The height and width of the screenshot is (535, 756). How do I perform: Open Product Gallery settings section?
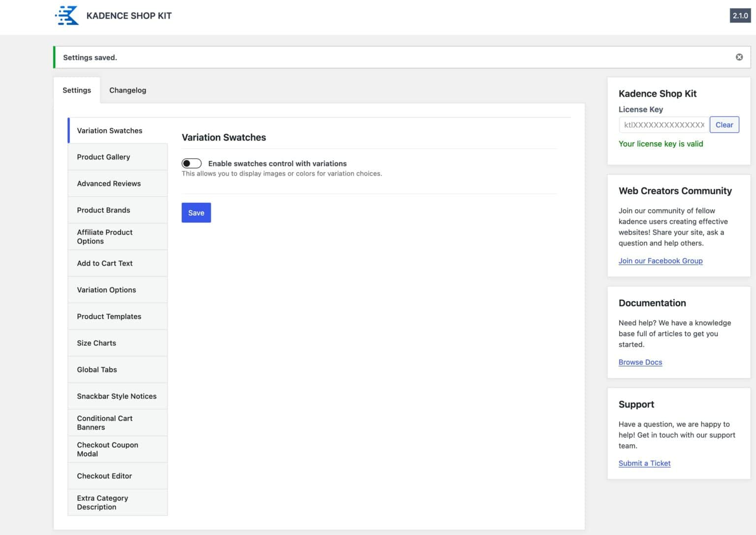coord(103,157)
